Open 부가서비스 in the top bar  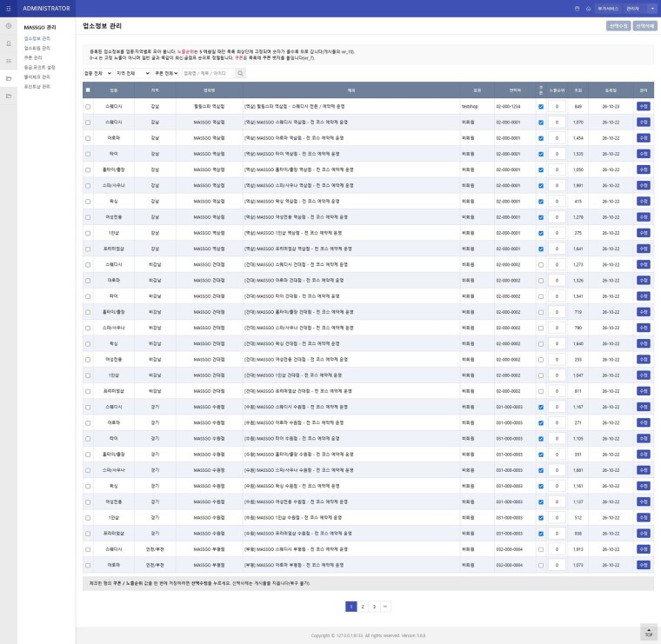click(x=608, y=9)
